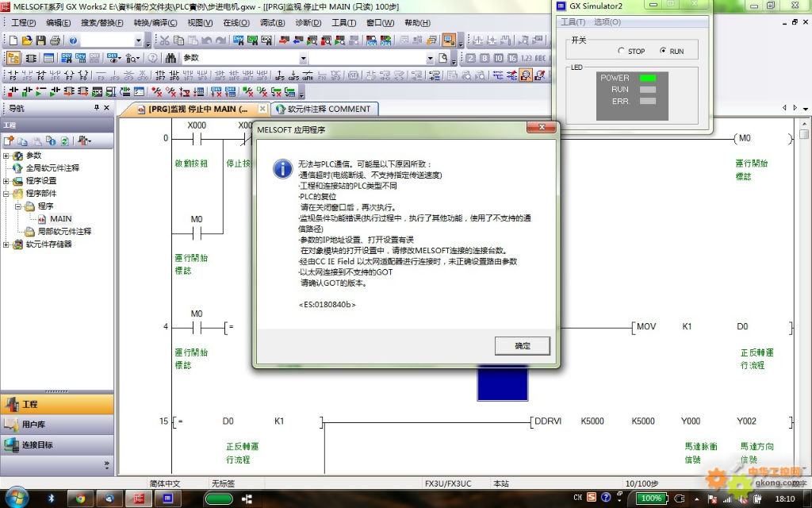Click the New data icon in Navigation panel
Screen dimensions: 812x508
pyautogui.click(x=9, y=140)
